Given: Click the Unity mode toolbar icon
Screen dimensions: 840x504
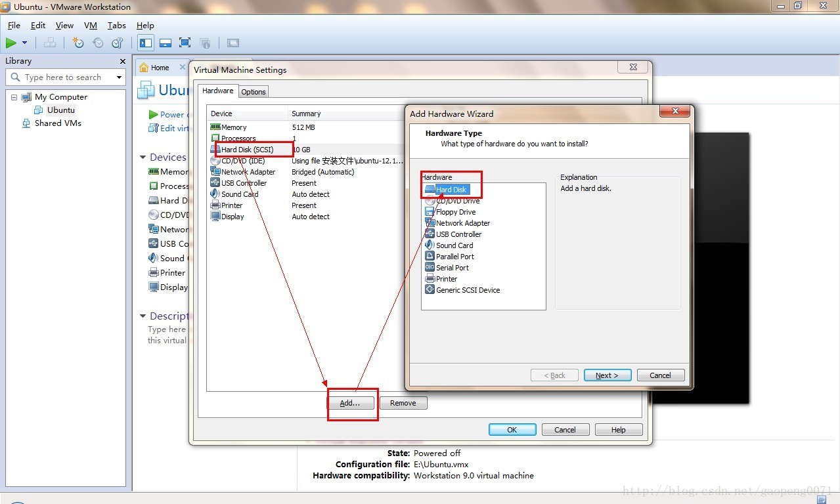Looking at the screenshot, I should point(205,43).
